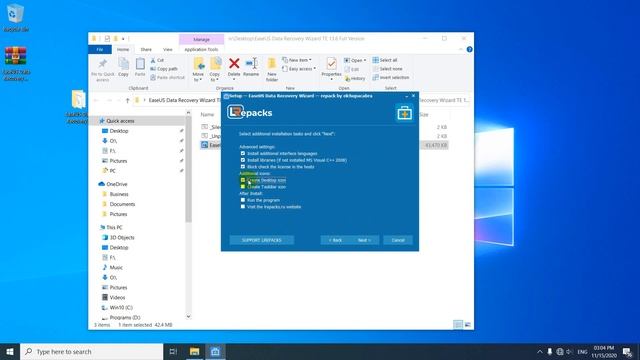Open the File tab in Explorer
This screenshot has width=640, height=360.
pyautogui.click(x=100, y=49)
